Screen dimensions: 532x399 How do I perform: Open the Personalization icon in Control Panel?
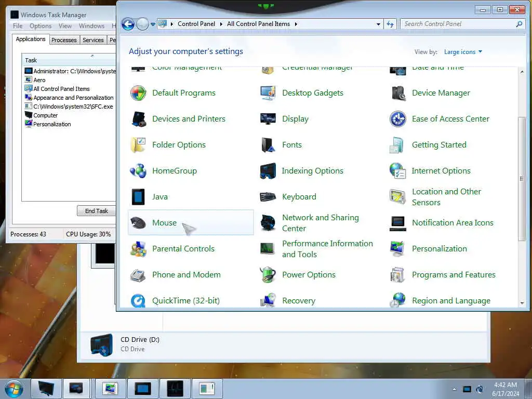[397, 249]
